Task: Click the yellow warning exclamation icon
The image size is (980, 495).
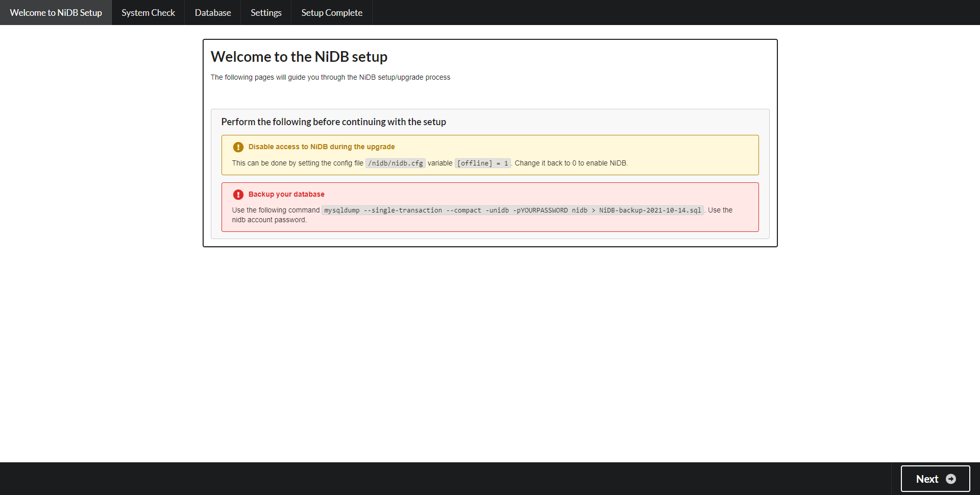Action: coord(238,147)
